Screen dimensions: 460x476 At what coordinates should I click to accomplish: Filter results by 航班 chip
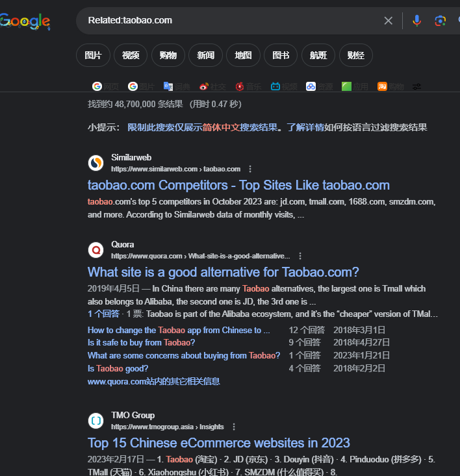tap(318, 55)
